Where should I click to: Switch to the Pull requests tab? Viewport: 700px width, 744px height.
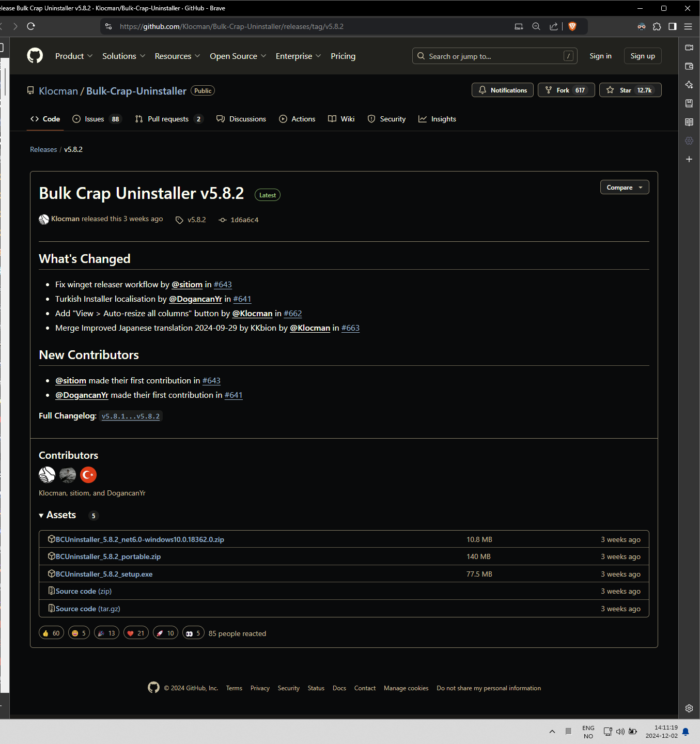click(169, 119)
